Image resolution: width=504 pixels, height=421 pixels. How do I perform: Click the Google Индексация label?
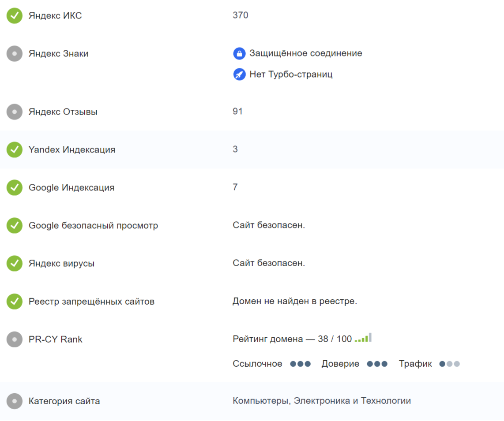coord(71,187)
